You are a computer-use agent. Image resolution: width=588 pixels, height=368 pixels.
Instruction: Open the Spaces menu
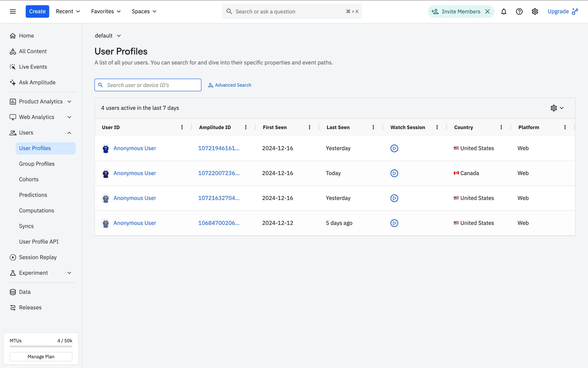[x=144, y=11]
